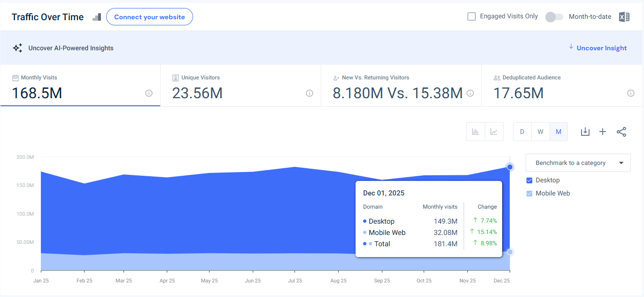Toggle Mobile Web visibility via its checkbox
This screenshot has width=644, height=297.
[x=528, y=193]
